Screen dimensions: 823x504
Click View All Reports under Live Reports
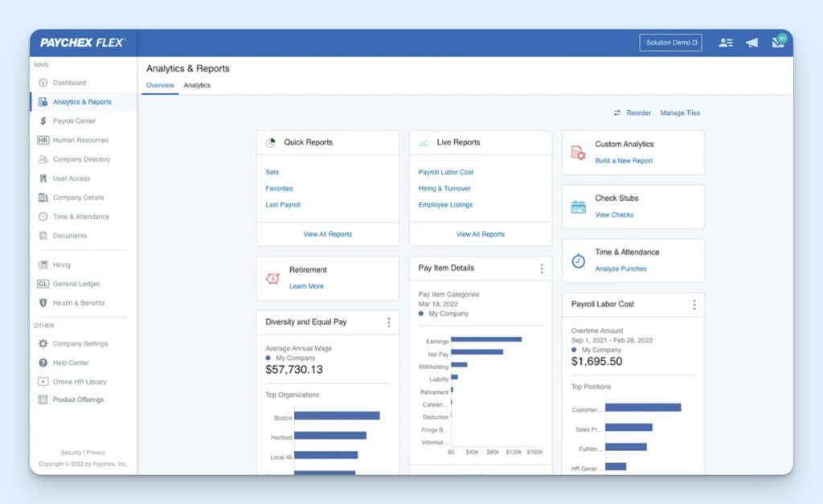(481, 234)
